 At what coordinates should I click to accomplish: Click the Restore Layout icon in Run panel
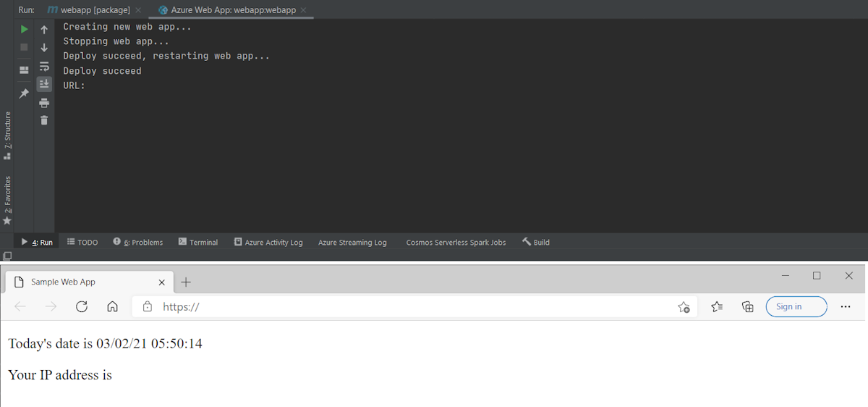24,70
